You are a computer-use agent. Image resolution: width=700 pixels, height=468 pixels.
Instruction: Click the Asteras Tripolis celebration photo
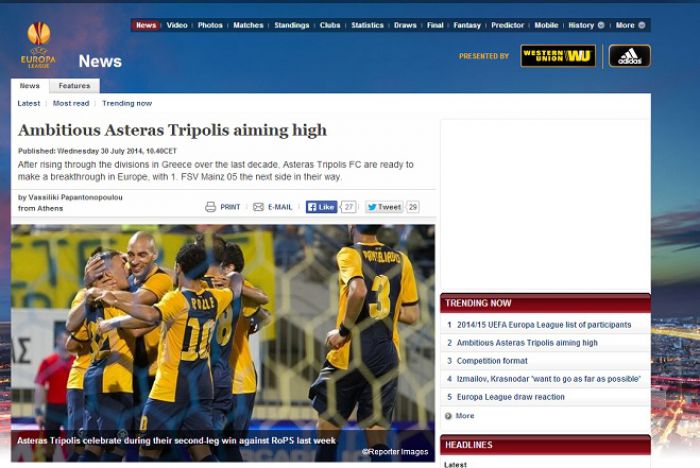coord(223,343)
